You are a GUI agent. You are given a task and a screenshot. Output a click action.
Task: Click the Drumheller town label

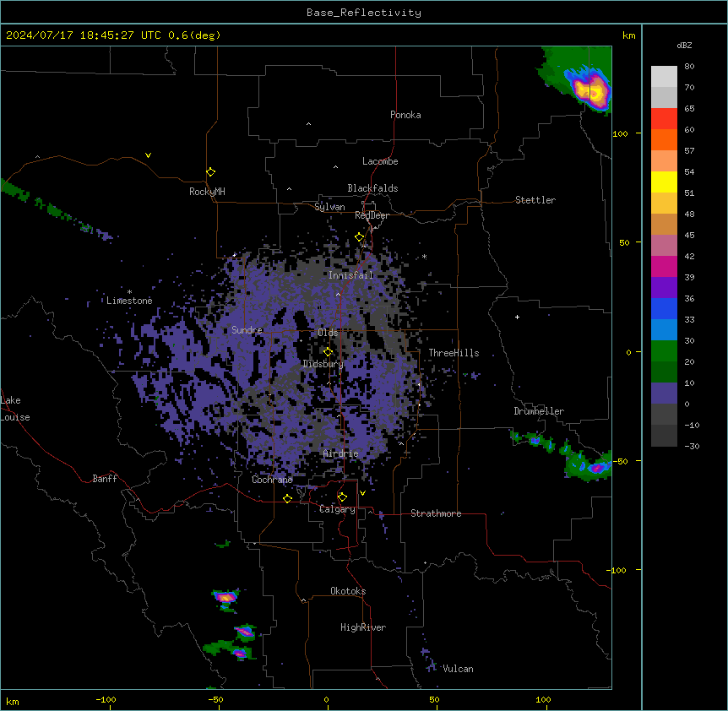pyautogui.click(x=539, y=411)
